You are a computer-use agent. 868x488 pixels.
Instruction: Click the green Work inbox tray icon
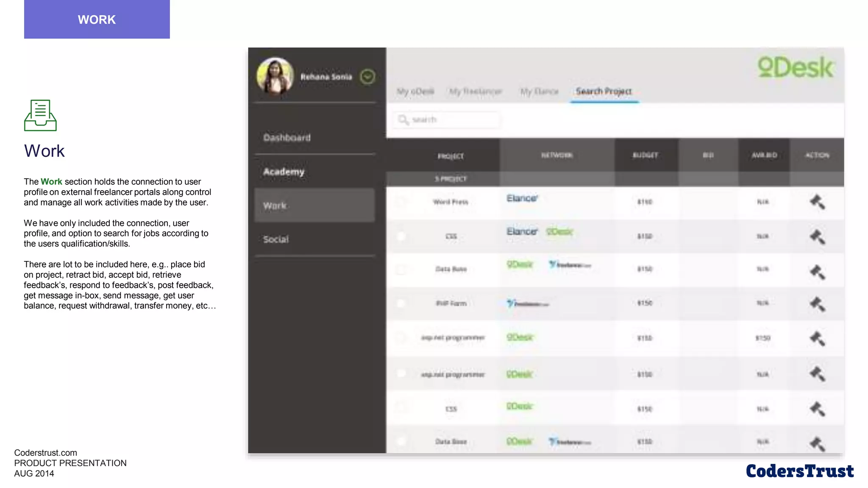[x=40, y=115]
